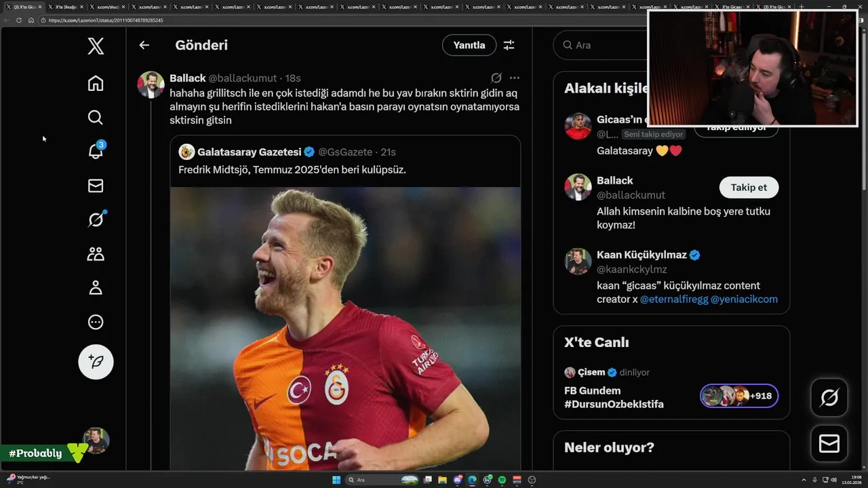Open Microsoft Edge from taskbar
The image size is (868, 488).
(x=472, y=480)
